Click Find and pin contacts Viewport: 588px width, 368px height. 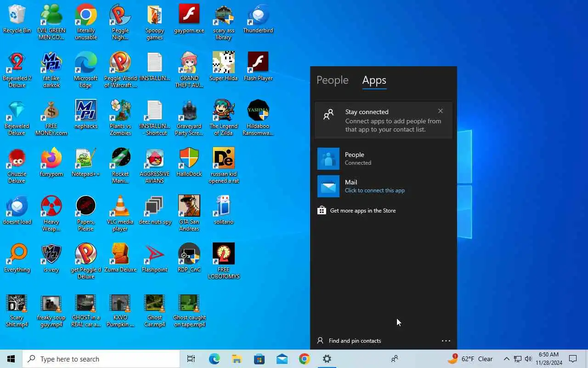tap(349, 341)
